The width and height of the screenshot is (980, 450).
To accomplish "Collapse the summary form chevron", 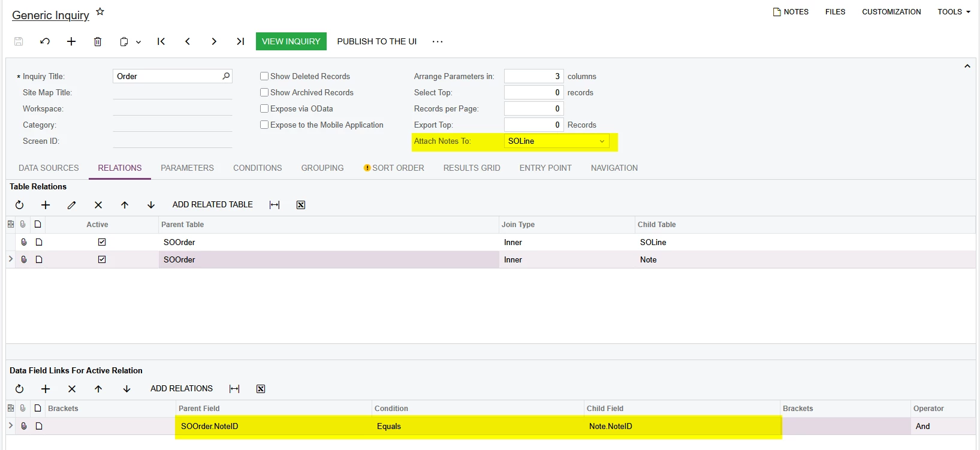I will (x=967, y=66).
